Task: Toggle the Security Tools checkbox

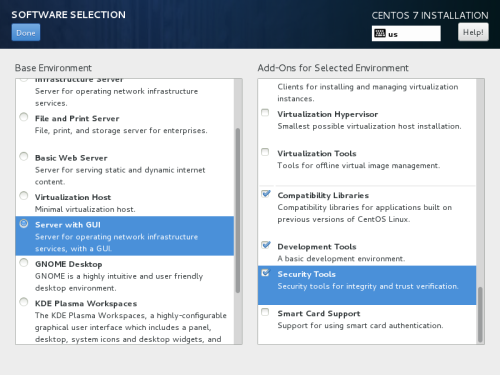Action: point(265,273)
